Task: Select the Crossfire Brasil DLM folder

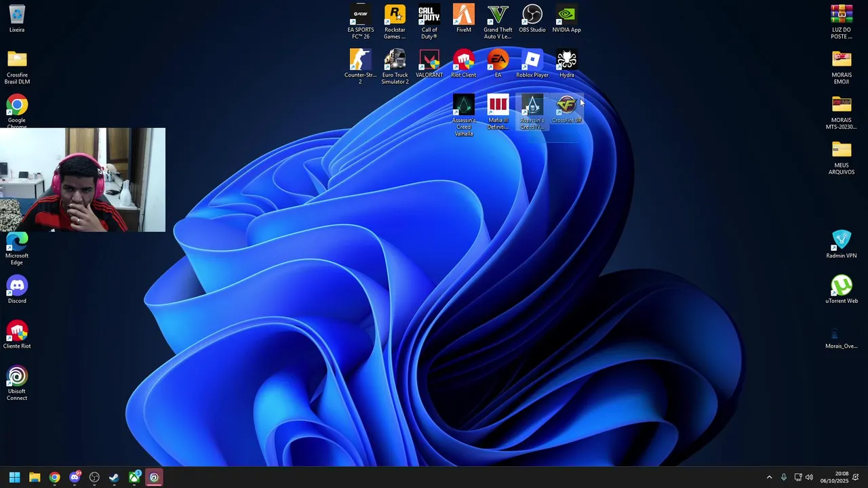Action: click(17, 67)
